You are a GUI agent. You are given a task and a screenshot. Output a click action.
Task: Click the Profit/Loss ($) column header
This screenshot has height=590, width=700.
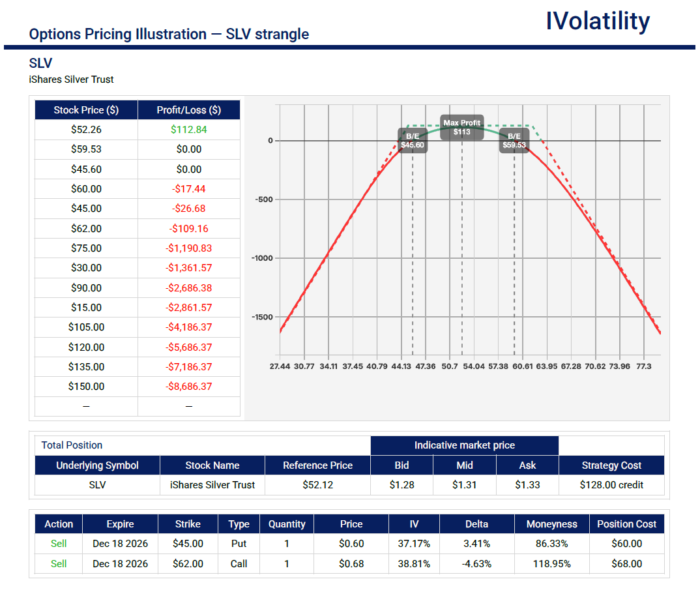(189, 110)
